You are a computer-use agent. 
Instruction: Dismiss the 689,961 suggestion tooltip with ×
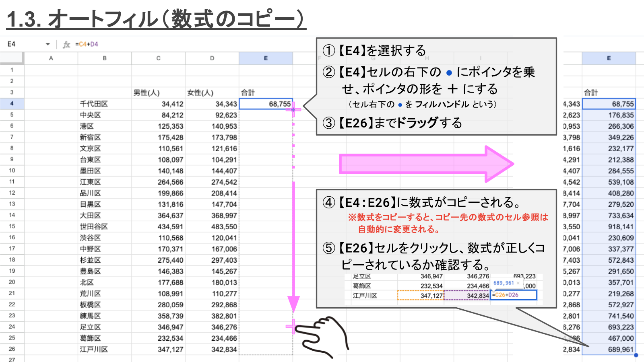518,284
